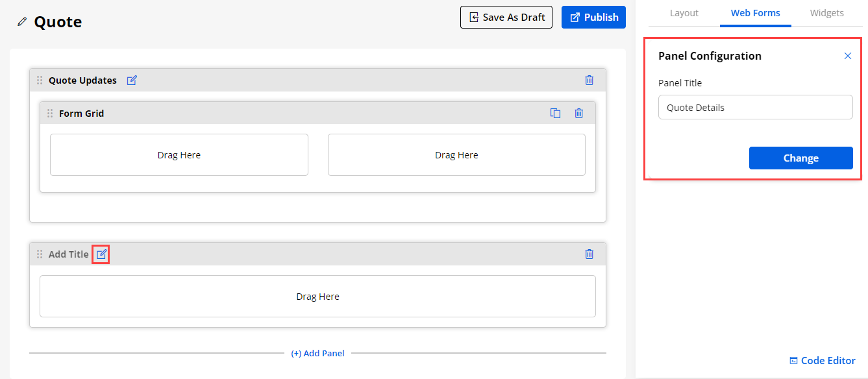Open the Widgets tab

tap(826, 13)
